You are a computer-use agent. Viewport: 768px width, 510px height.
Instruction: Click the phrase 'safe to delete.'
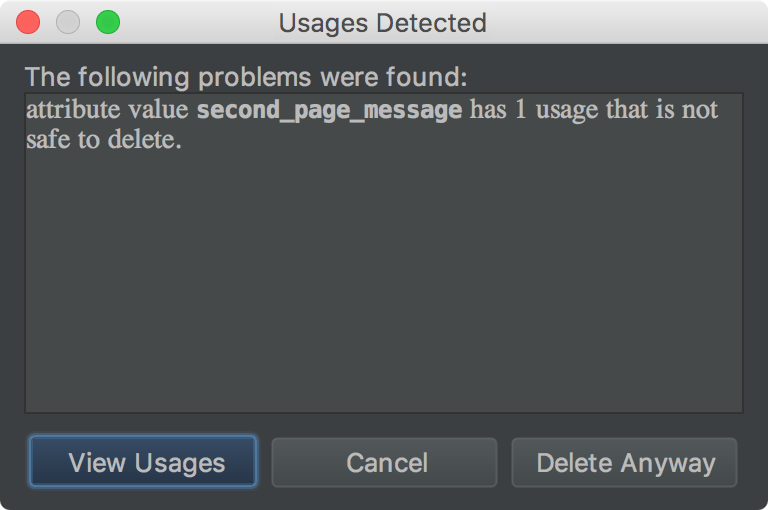pyautogui.click(x=103, y=140)
